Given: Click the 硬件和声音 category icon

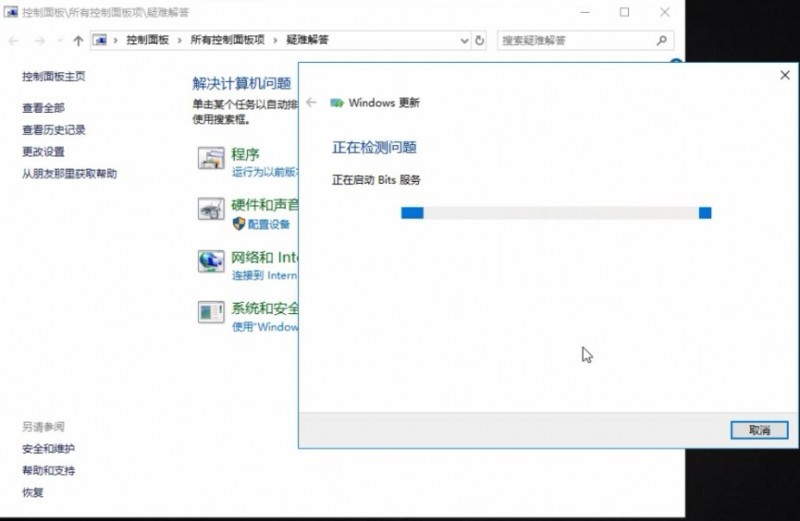Looking at the screenshot, I should (x=211, y=209).
